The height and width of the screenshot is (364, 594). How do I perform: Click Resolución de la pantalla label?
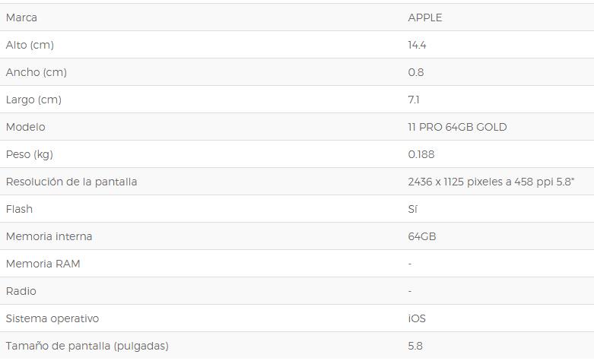71,182
